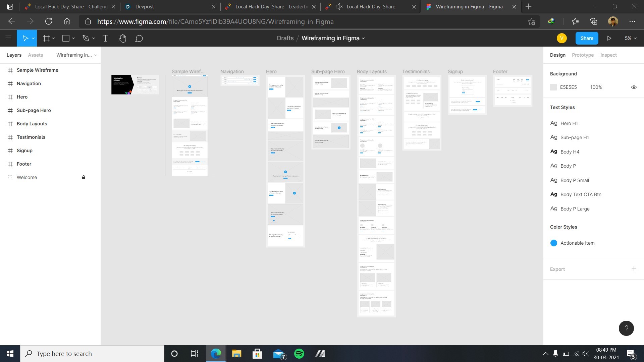Viewport: 644px width, 362px height.
Task: Unmute the Local Hack Day: Share tab
Action: click(339, 7)
